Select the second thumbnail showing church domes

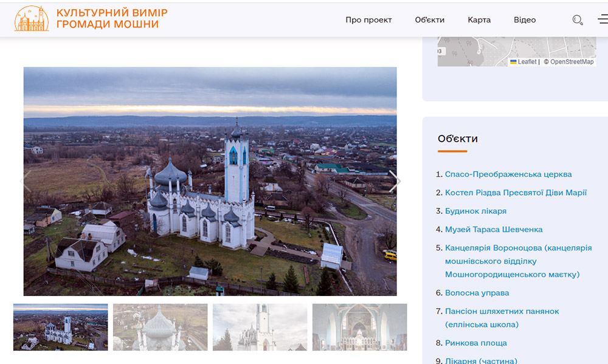[160, 327]
